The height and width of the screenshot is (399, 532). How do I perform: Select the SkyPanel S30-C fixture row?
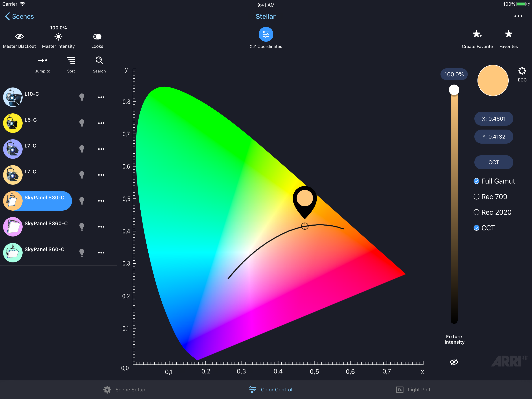pos(38,201)
